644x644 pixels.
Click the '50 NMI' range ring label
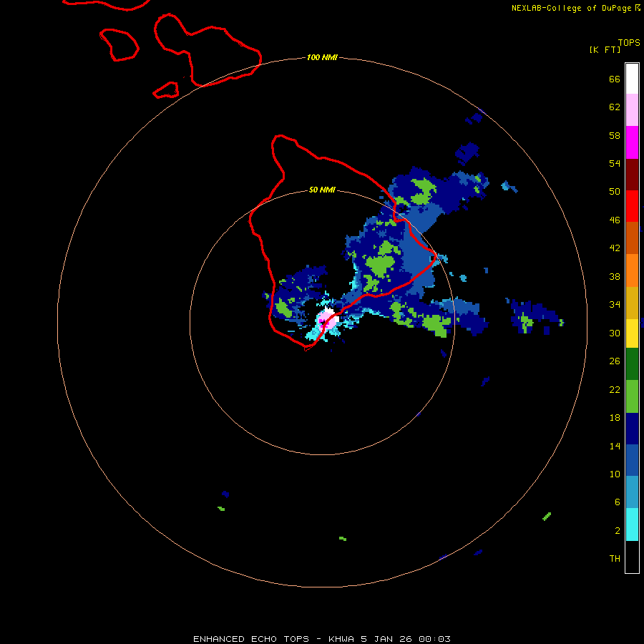322,190
